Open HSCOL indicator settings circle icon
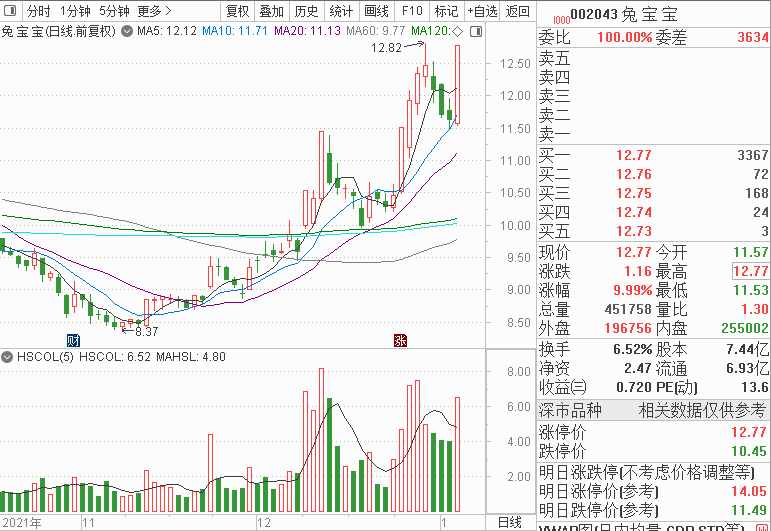771x531 pixels. [x=7, y=357]
